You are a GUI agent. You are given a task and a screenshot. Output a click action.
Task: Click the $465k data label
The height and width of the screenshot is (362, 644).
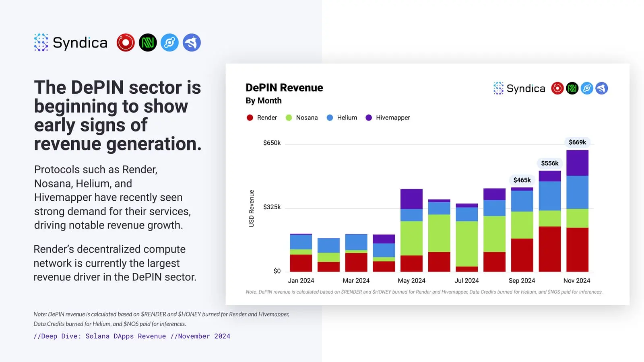pos(522,180)
